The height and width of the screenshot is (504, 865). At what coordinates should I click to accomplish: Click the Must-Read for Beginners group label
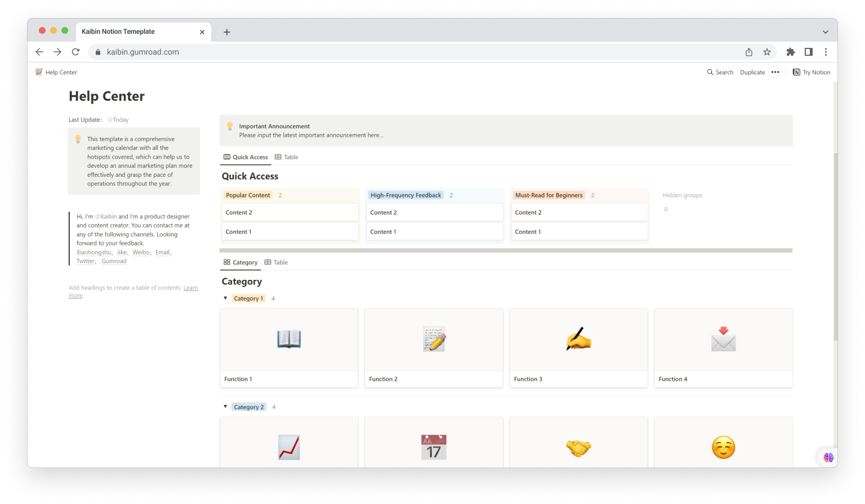click(x=549, y=195)
